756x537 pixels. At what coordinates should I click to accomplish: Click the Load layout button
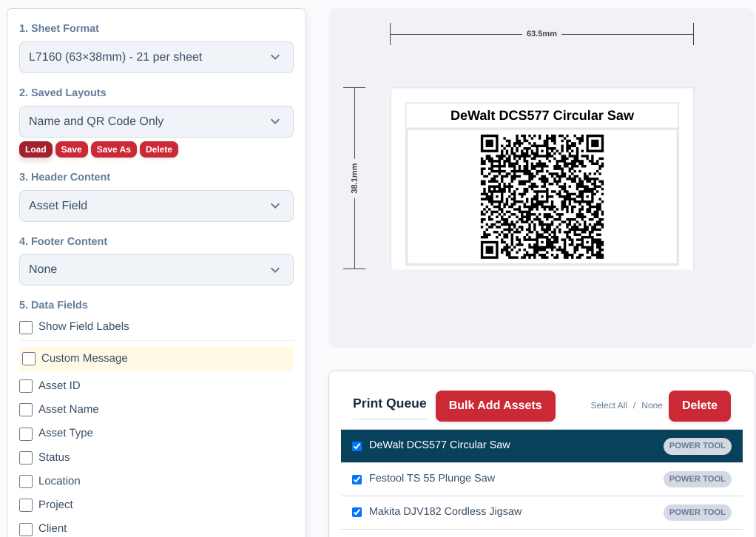pyautogui.click(x=36, y=149)
